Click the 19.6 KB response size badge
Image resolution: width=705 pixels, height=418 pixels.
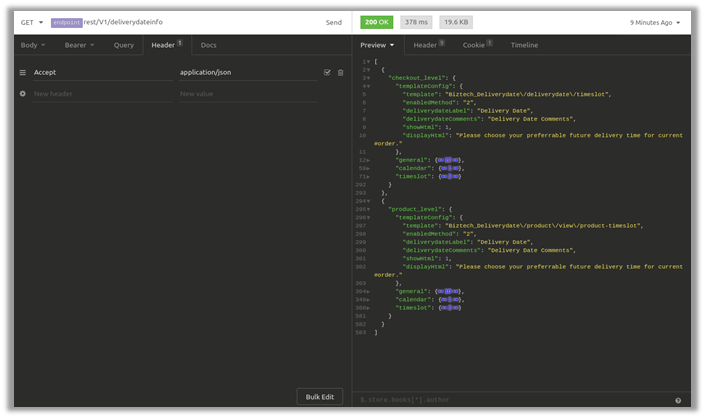(457, 22)
